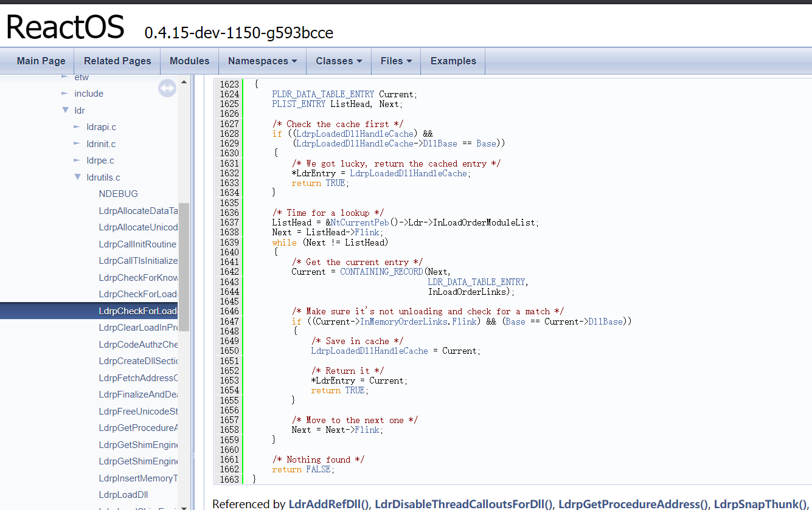The height and width of the screenshot is (510, 812).
Task: Click the ReactOS project title
Action: tap(65, 27)
